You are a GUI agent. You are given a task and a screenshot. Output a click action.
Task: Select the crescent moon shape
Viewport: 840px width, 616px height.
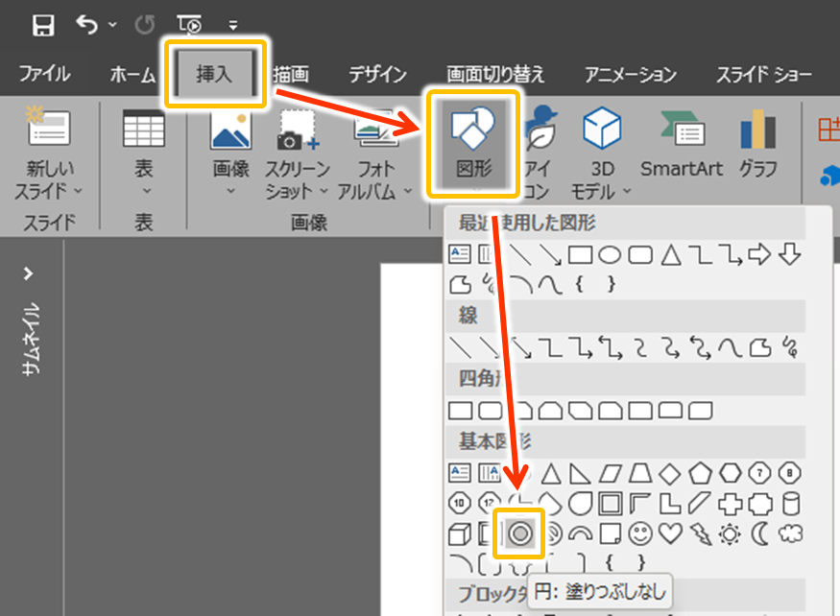(x=760, y=533)
